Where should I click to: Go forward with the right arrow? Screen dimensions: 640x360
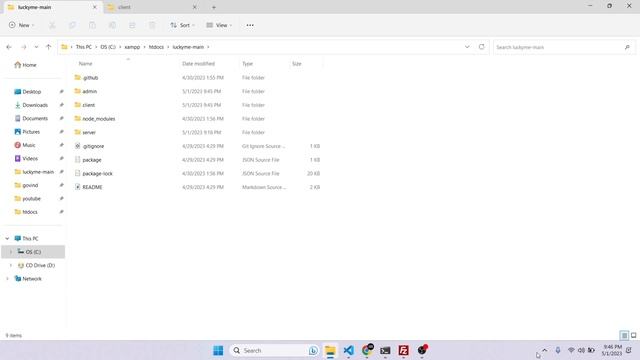coord(24,47)
